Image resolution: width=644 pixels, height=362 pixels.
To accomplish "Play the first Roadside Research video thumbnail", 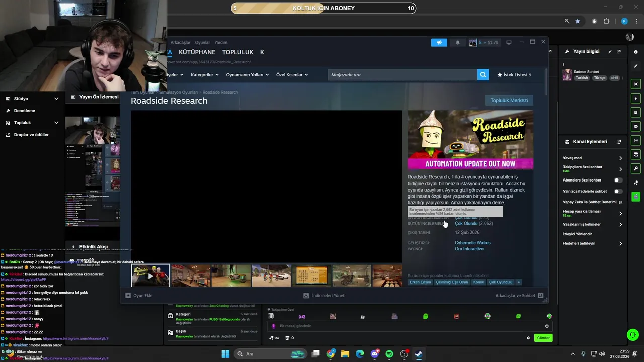I will point(150,276).
